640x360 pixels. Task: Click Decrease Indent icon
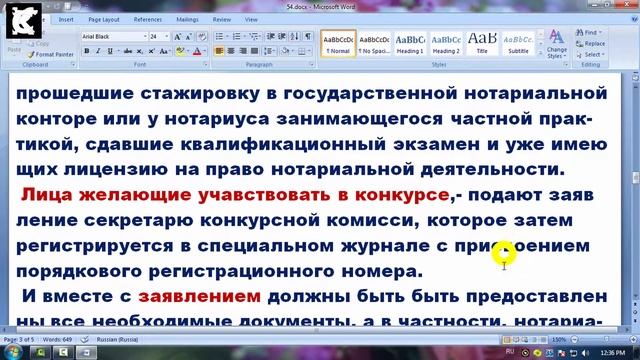[270, 37]
